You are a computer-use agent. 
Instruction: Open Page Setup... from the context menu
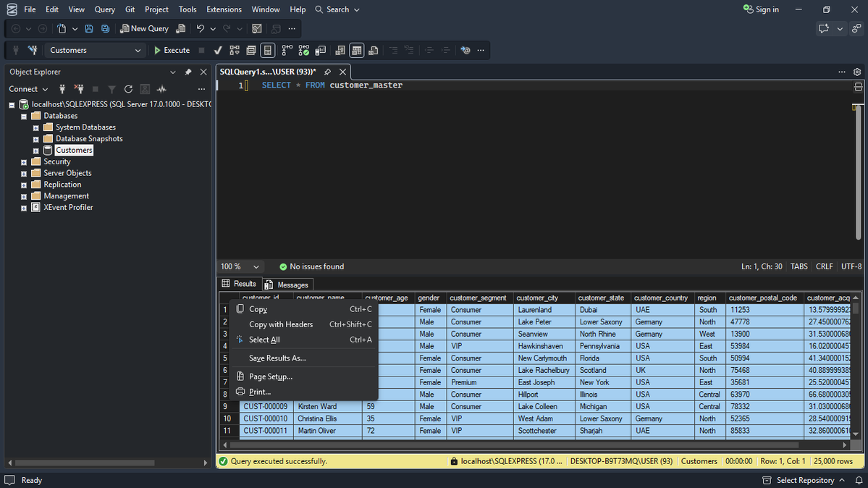303,376
